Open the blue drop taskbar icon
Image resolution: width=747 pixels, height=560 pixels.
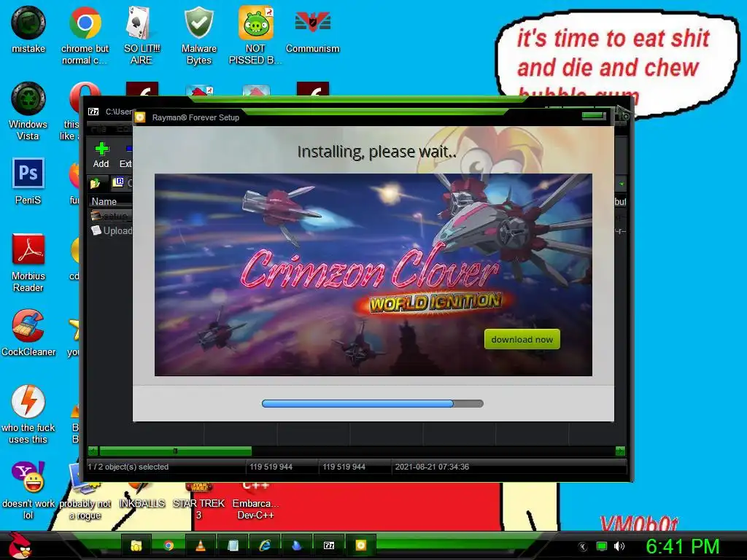pos(297,545)
